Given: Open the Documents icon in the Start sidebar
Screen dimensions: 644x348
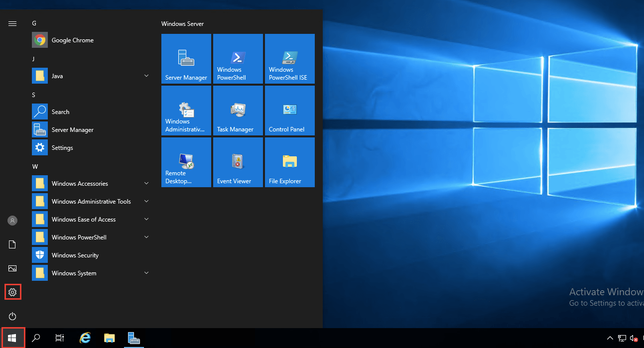Looking at the screenshot, I should (x=13, y=244).
